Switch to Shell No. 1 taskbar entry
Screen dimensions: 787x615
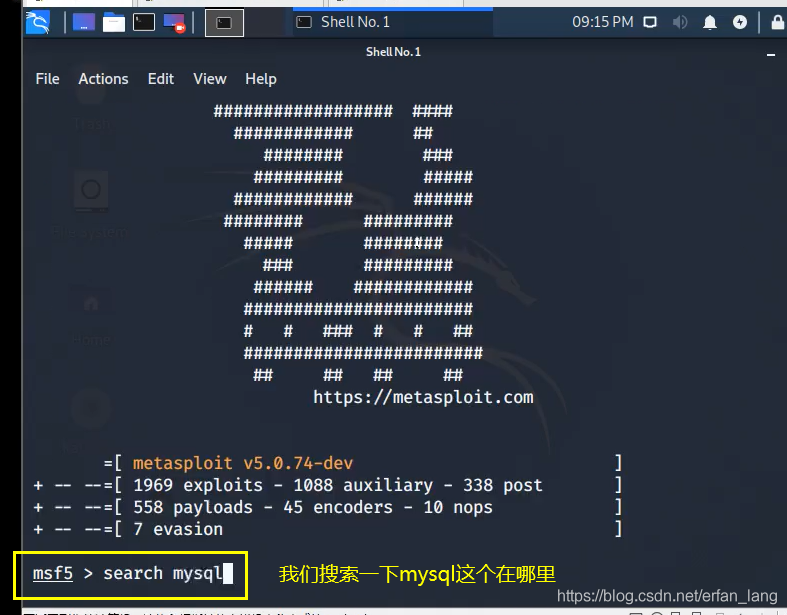click(392, 22)
